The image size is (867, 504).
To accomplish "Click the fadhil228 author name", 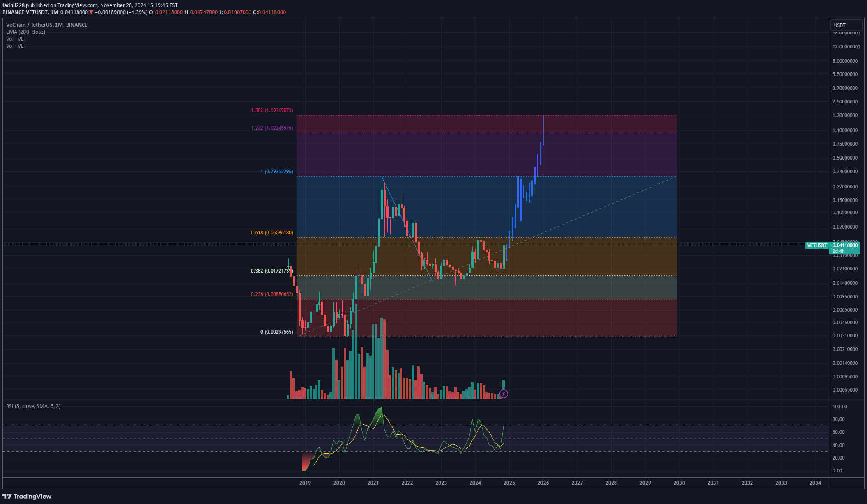I will pyautogui.click(x=14, y=5).
